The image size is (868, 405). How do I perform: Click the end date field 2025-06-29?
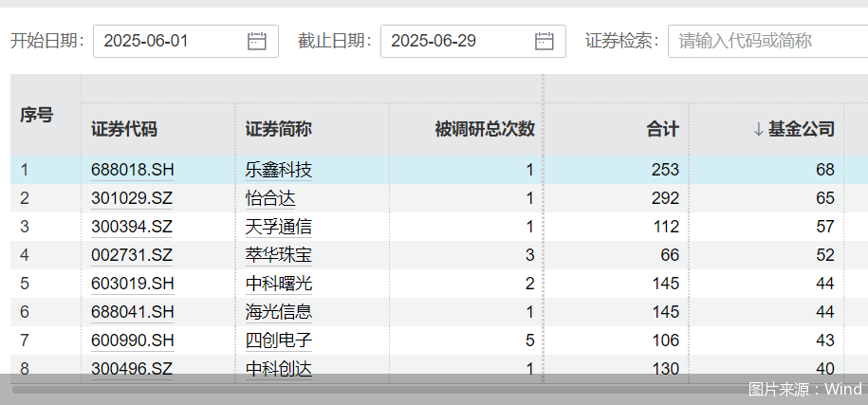pos(458,41)
